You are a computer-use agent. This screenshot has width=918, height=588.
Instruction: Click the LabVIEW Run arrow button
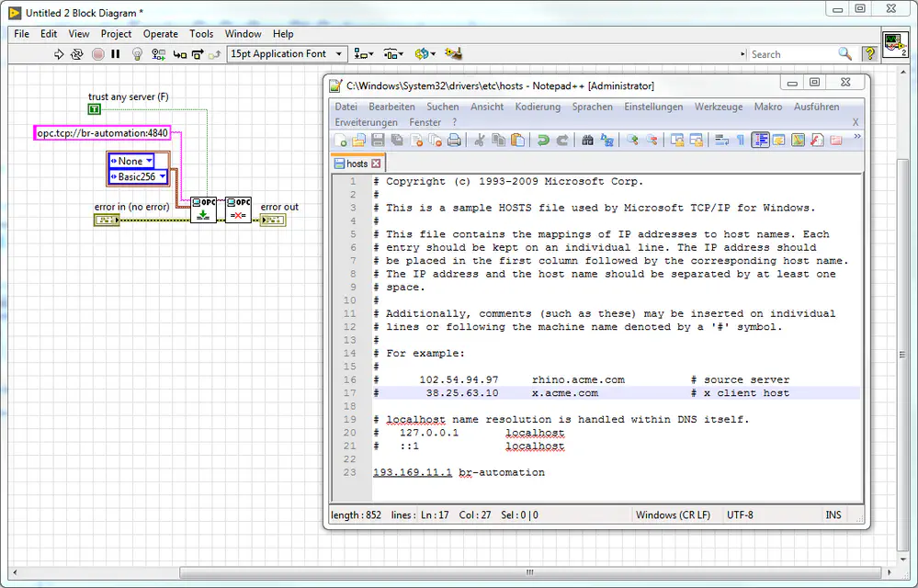tap(60, 54)
